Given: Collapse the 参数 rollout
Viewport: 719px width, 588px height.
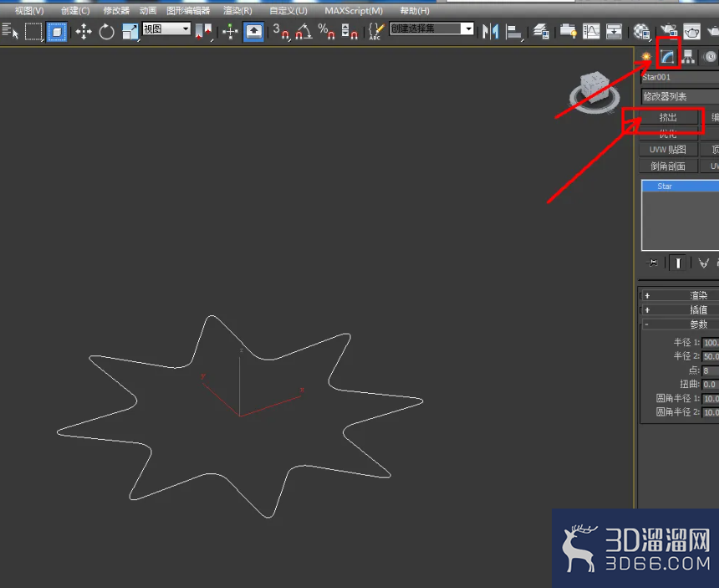Looking at the screenshot, I should [x=680, y=325].
